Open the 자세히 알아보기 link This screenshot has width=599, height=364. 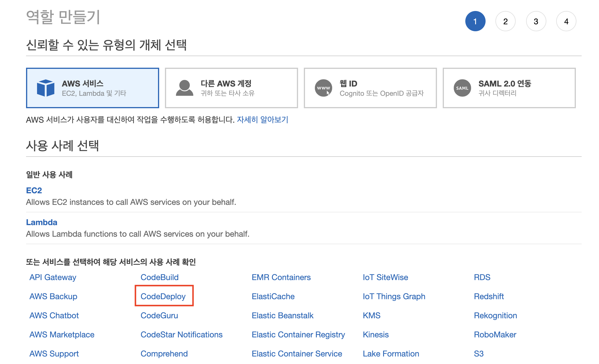[262, 120]
